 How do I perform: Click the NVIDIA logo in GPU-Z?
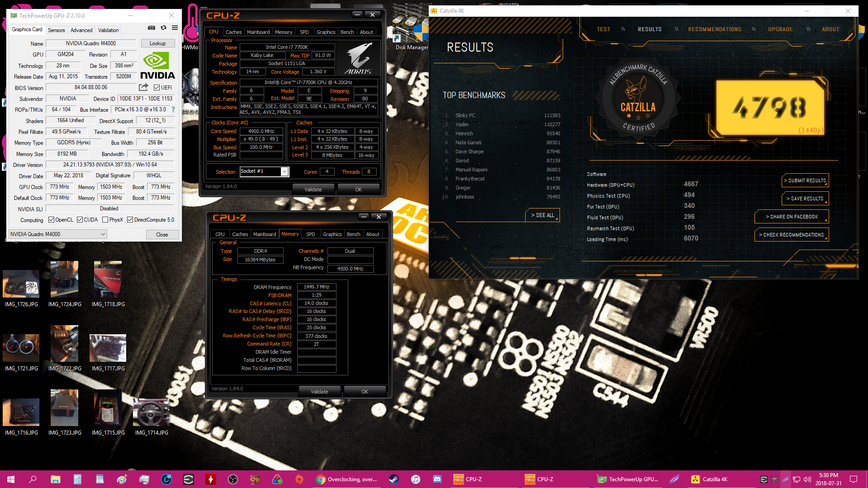click(157, 66)
